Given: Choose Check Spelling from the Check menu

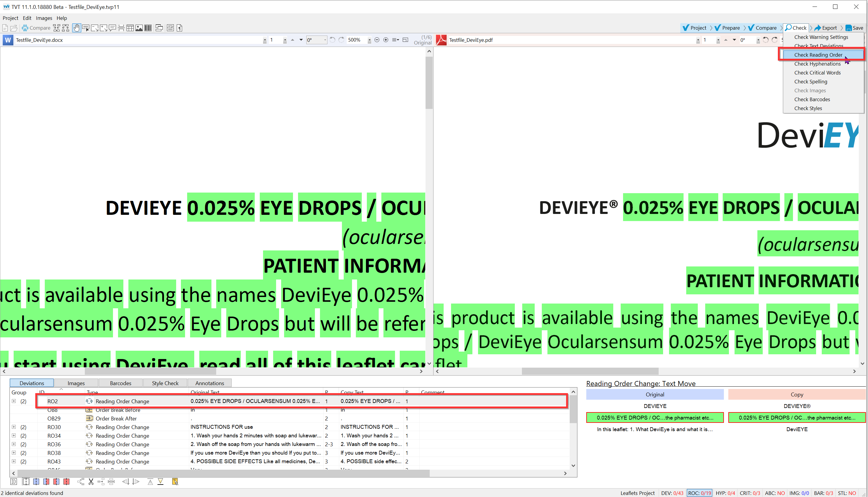Looking at the screenshot, I should click(x=811, y=82).
